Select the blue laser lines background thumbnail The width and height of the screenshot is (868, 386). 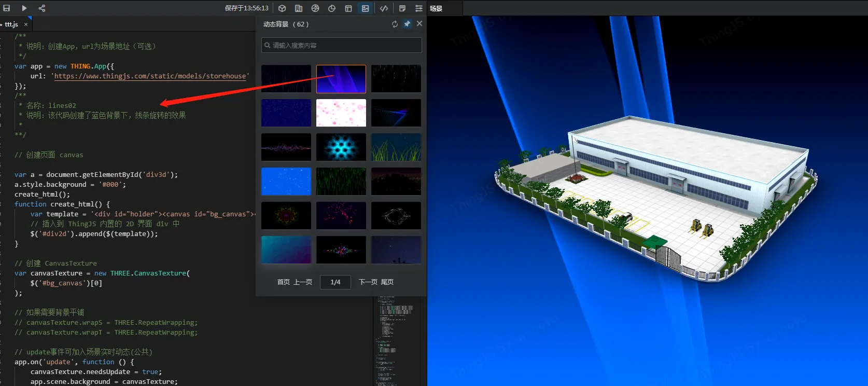pos(396,113)
